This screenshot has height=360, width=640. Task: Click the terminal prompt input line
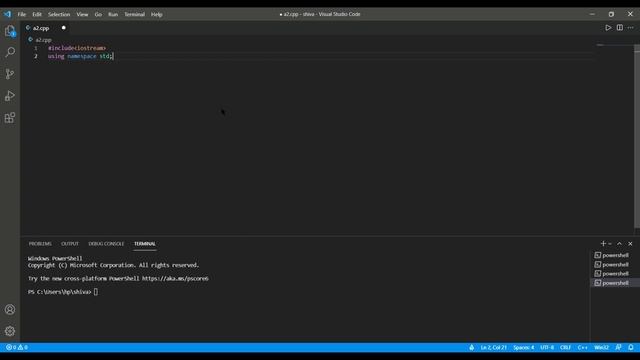[x=63, y=292]
